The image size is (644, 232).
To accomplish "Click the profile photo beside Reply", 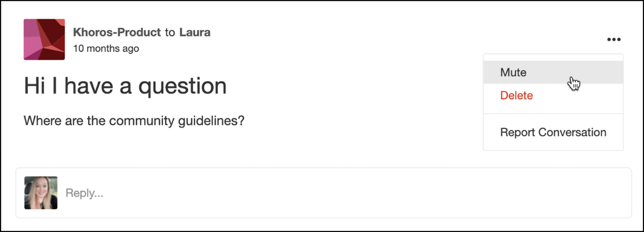I will [x=41, y=193].
